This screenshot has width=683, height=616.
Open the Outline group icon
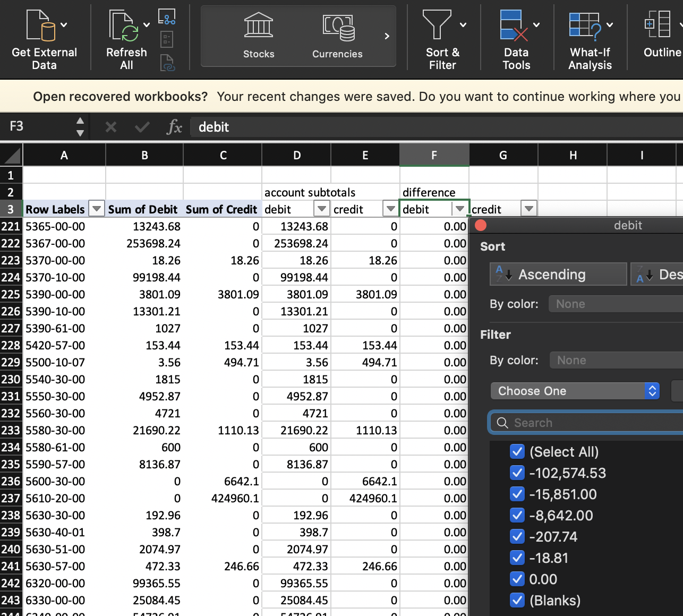coord(658,24)
